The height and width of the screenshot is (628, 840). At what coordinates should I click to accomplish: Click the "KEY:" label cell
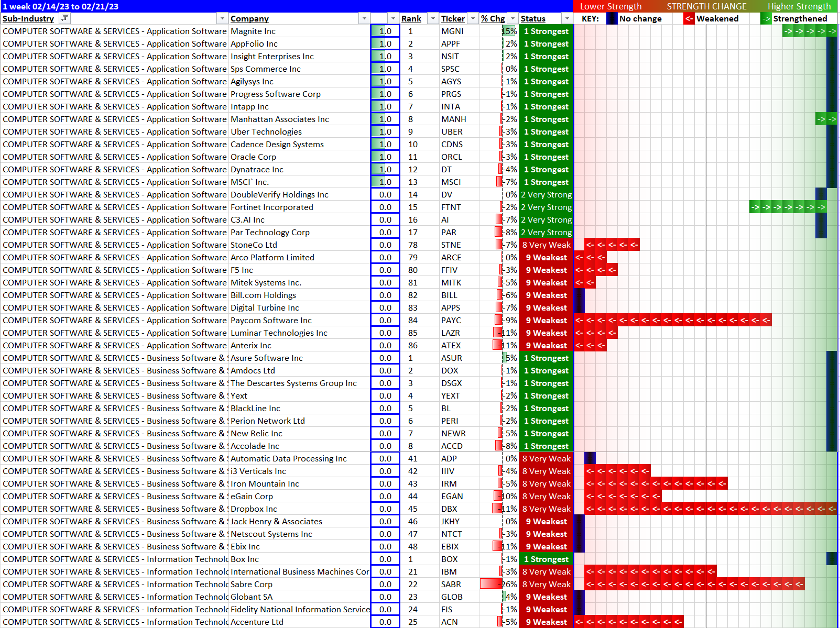tap(590, 19)
